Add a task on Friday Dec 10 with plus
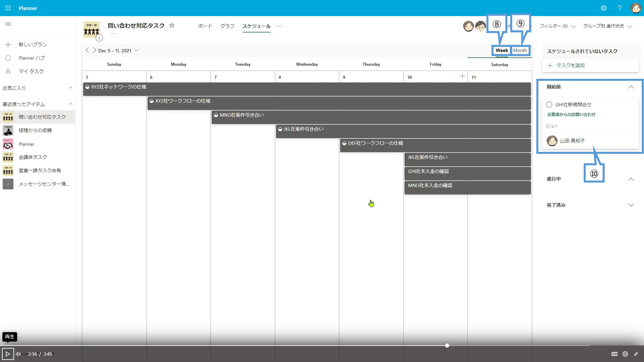The image size is (644, 362). 462,76
